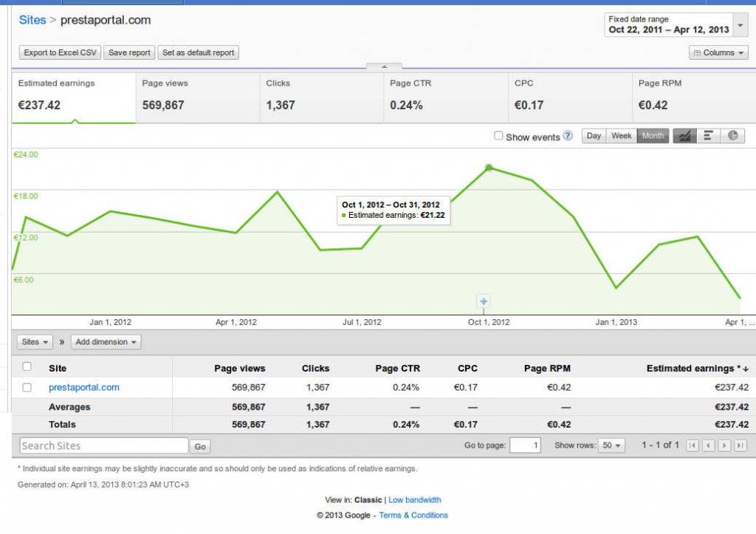Select the Page views metric tab
Screen dimensions: 756x534
click(x=197, y=95)
